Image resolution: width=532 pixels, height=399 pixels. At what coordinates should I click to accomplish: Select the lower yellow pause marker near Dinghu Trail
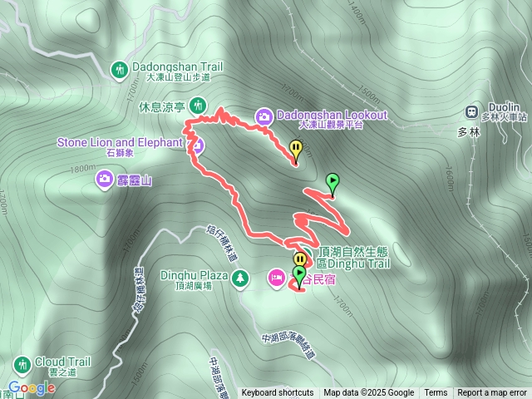point(300,259)
